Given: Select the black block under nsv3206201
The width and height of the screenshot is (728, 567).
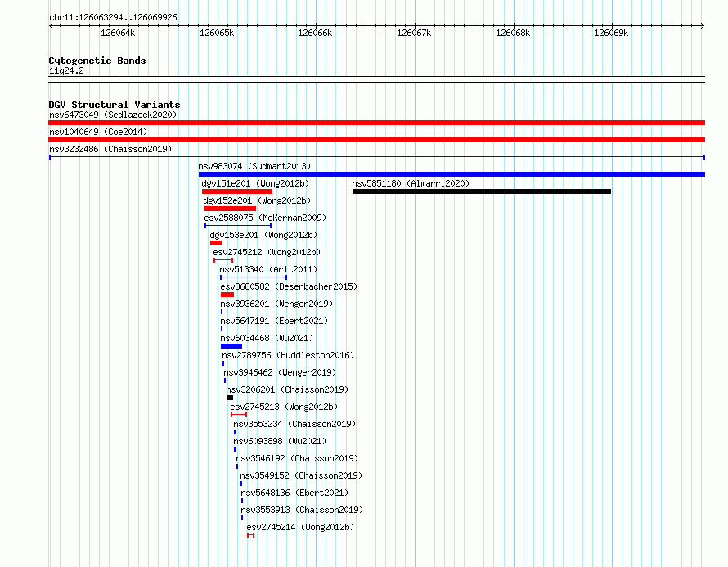Looking at the screenshot, I should point(230,398).
